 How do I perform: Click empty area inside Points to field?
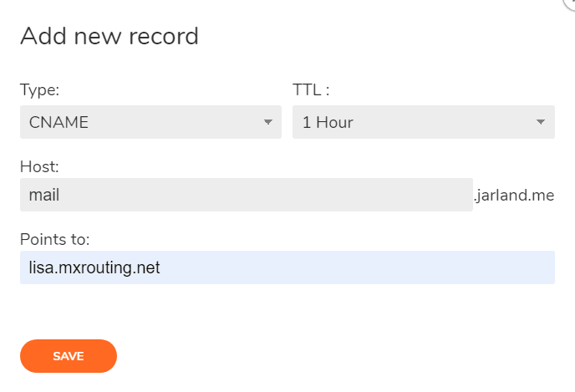(x=376, y=267)
